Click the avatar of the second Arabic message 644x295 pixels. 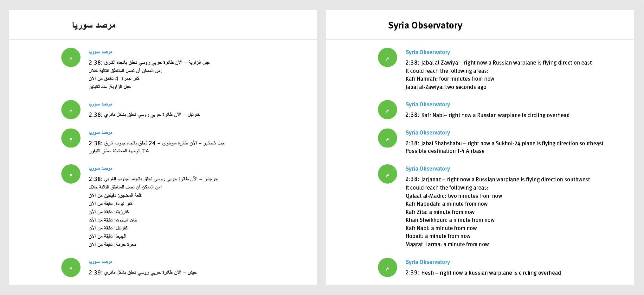coord(71,110)
